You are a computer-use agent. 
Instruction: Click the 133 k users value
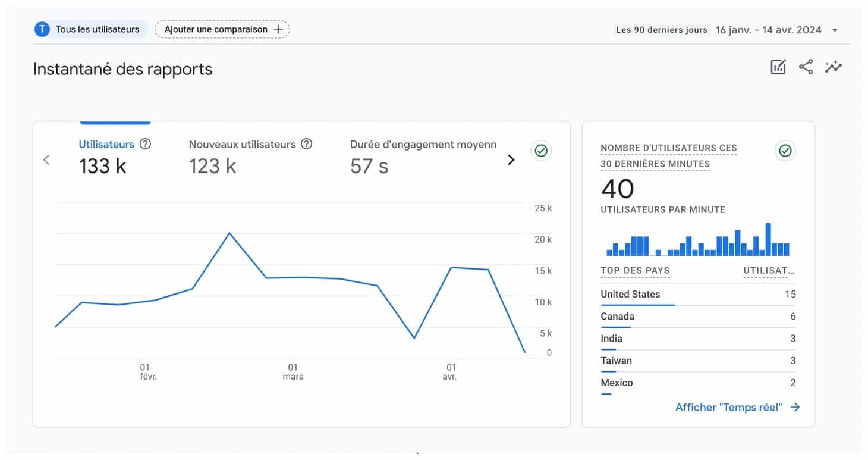[102, 166]
